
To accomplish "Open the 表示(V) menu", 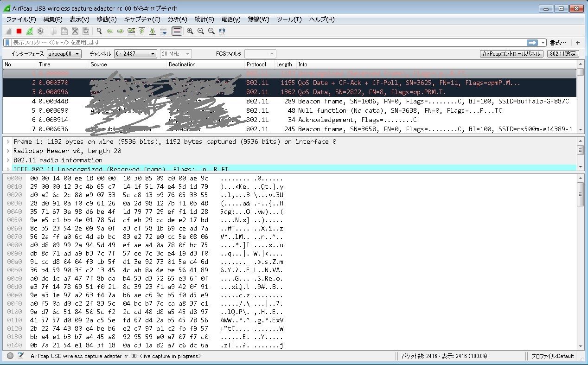I will 79,19.
